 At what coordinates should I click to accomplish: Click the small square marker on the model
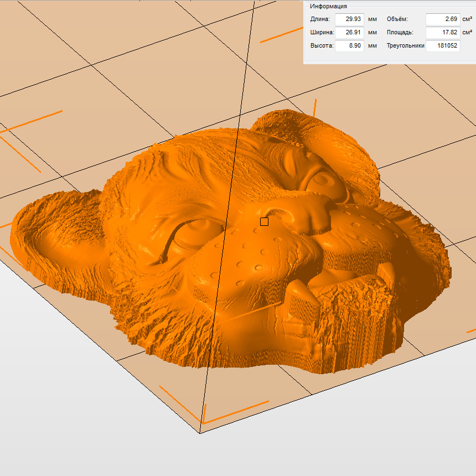click(x=264, y=221)
